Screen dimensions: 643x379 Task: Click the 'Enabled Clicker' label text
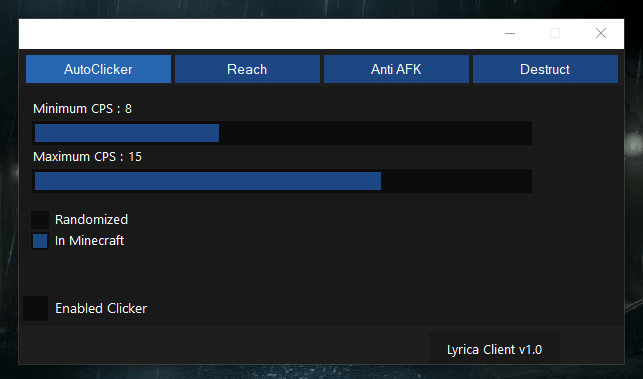point(101,308)
